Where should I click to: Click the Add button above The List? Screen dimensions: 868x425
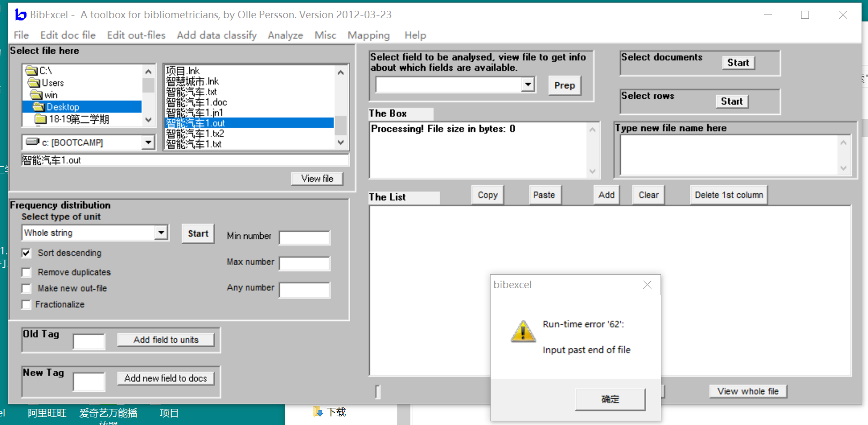point(606,195)
